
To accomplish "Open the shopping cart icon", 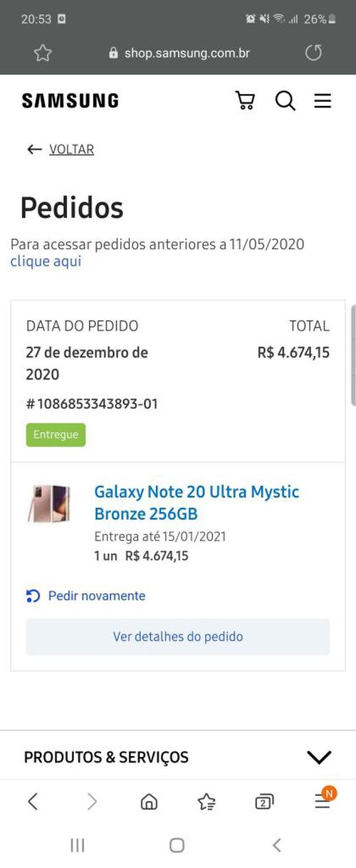I will 245,100.
